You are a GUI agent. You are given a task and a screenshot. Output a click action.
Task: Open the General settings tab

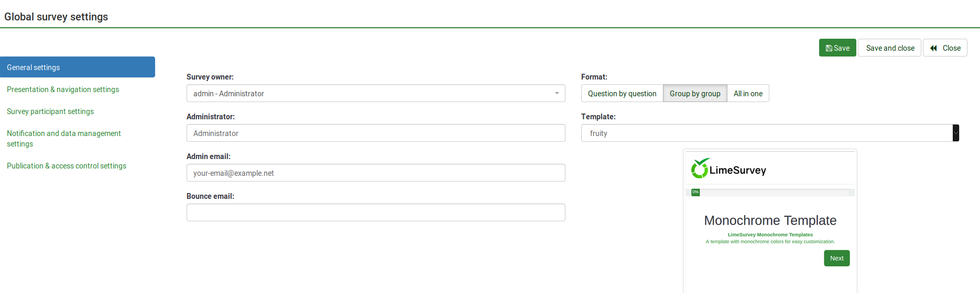tap(78, 67)
